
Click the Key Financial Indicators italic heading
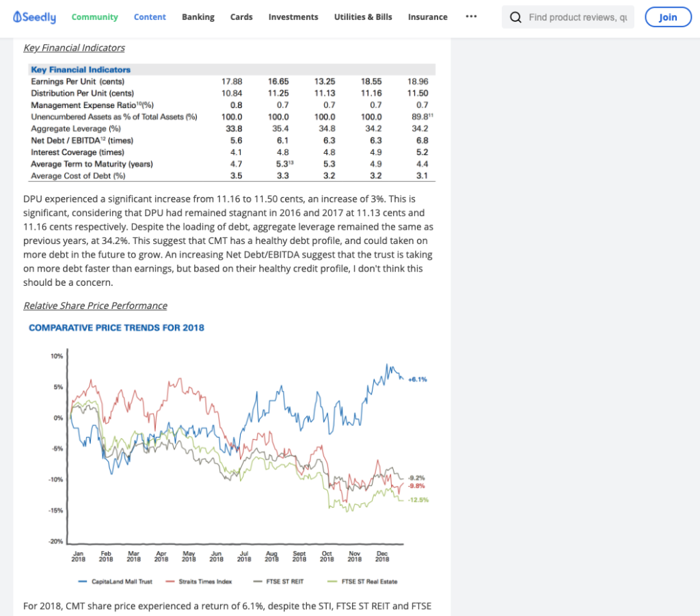(x=74, y=48)
